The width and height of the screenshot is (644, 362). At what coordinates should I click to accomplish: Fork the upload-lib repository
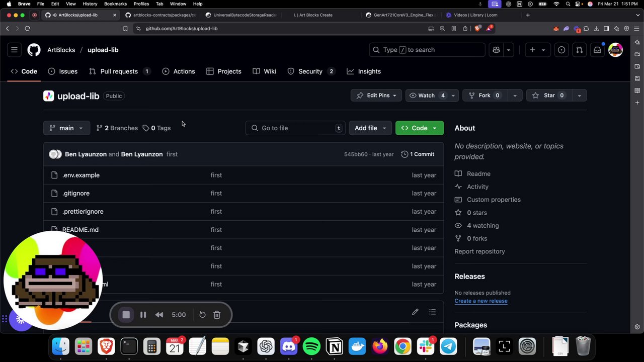[x=484, y=96]
